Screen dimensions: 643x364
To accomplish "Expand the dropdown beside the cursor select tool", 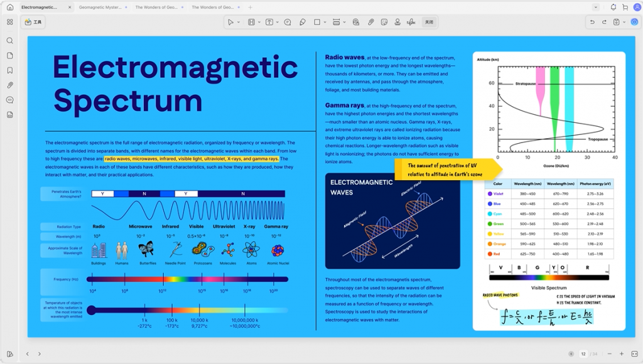I will click(239, 22).
